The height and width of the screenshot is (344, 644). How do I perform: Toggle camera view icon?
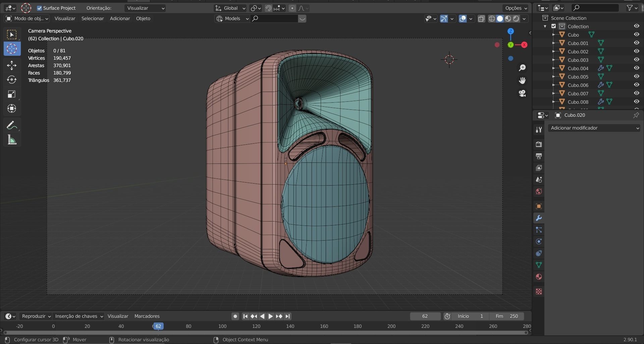522,93
